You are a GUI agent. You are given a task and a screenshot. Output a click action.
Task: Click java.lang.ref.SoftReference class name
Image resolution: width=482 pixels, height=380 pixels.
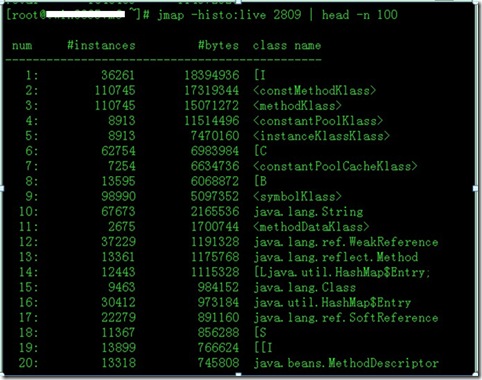pos(346,318)
